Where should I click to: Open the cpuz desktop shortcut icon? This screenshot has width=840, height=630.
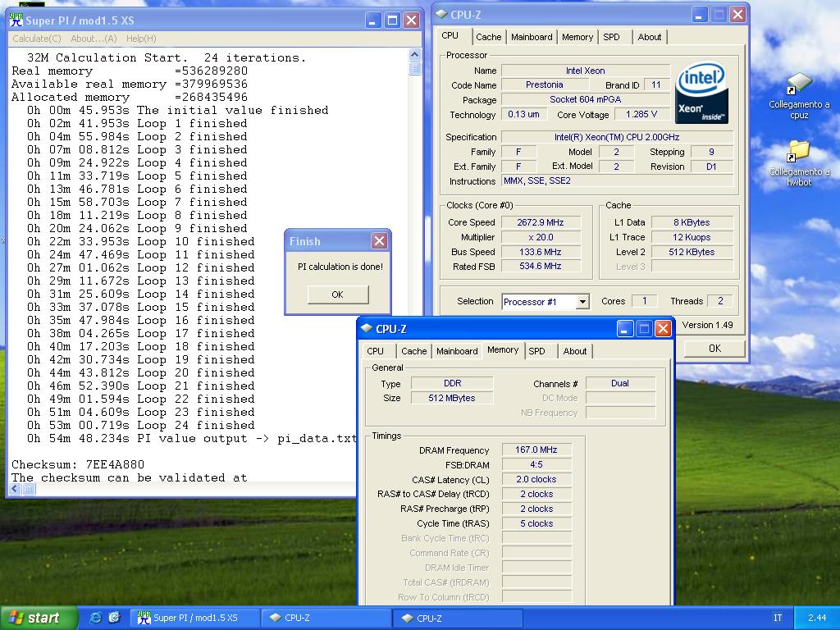[x=799, y=85]
